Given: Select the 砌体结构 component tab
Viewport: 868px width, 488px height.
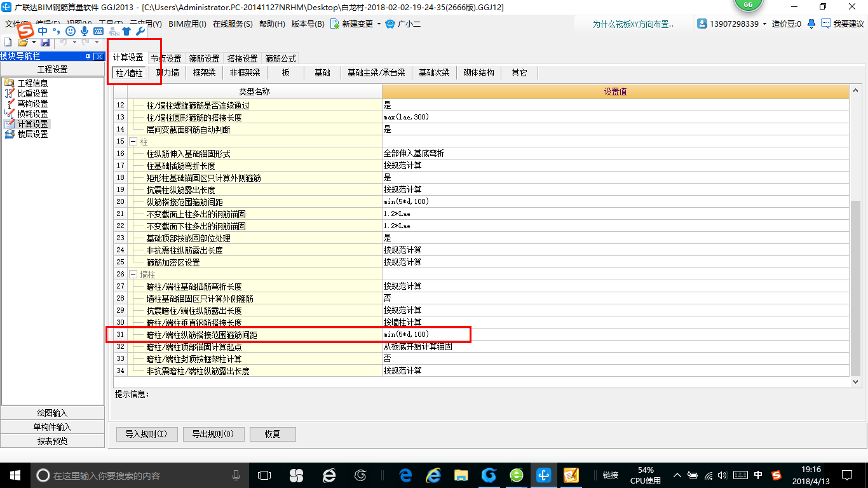Looking at the screenshot, I should click(479, 73).
